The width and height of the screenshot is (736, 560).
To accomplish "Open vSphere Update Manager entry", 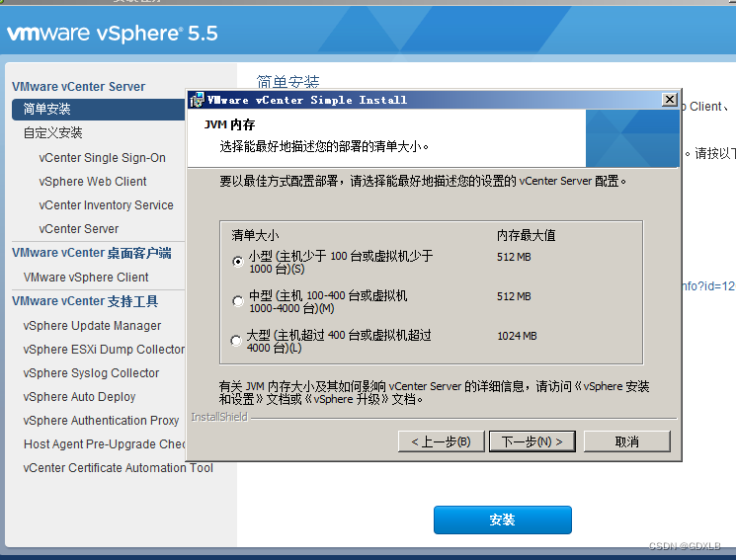I will (92, 325).
